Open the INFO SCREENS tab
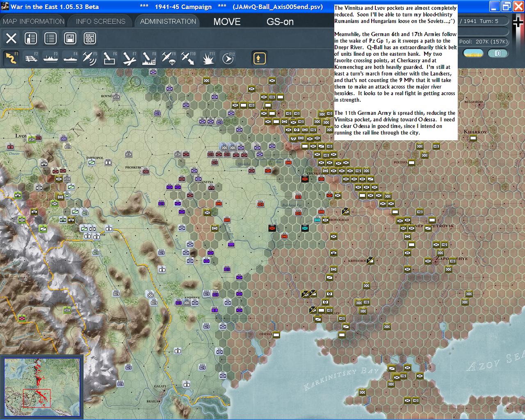Image resolution: width=525 pixels, height=420 pixels. [x=101, y=21]
